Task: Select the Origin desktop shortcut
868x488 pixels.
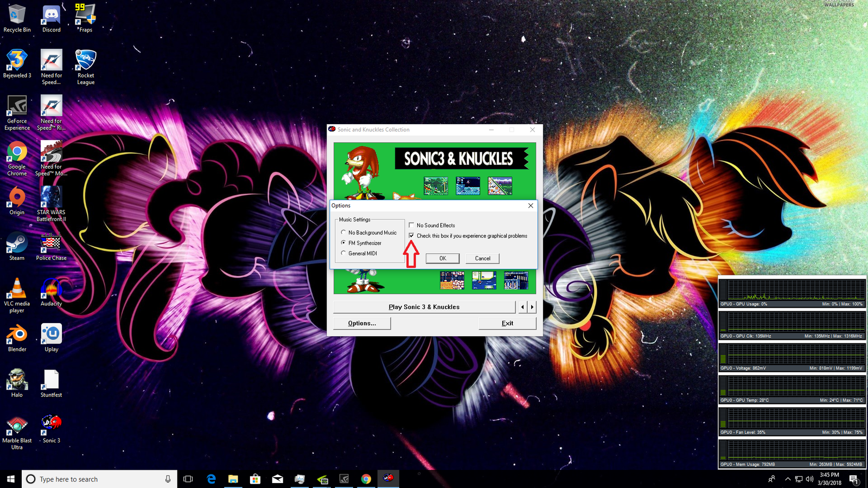Action: tap(17, 201)
